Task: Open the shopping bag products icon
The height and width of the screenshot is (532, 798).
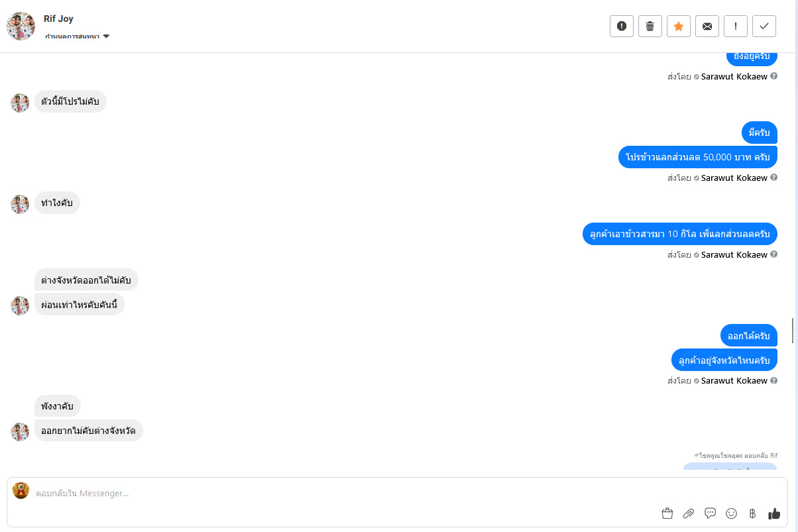Action: [667, 513]
